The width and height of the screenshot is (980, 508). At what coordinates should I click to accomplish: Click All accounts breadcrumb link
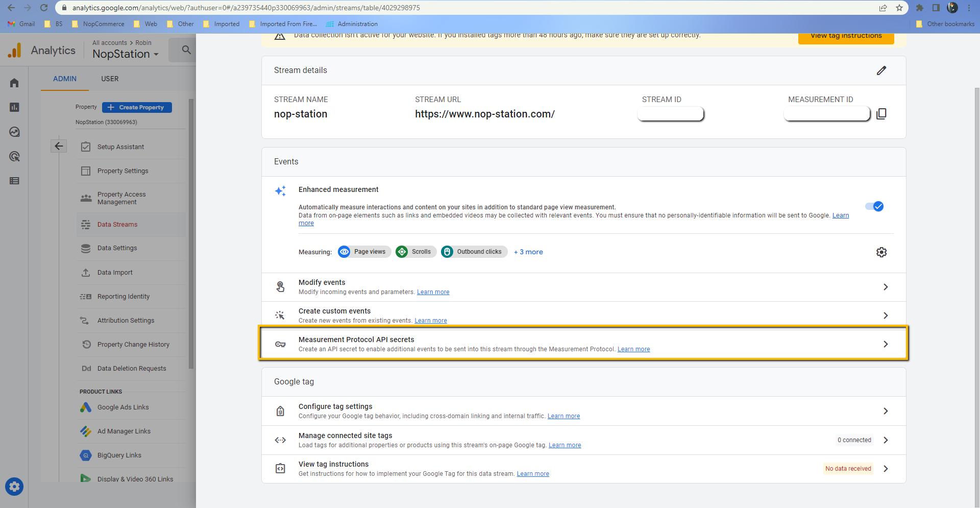point(110,43)
